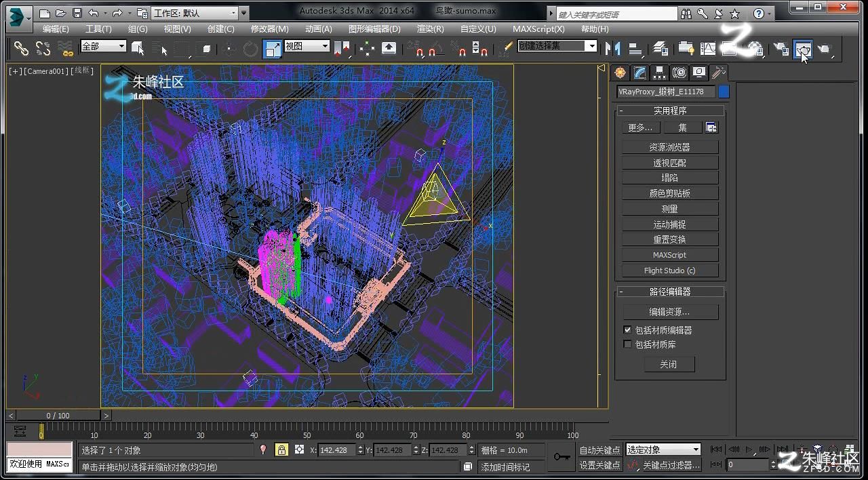Open the MAXScript(X) menu

[538, 29]
